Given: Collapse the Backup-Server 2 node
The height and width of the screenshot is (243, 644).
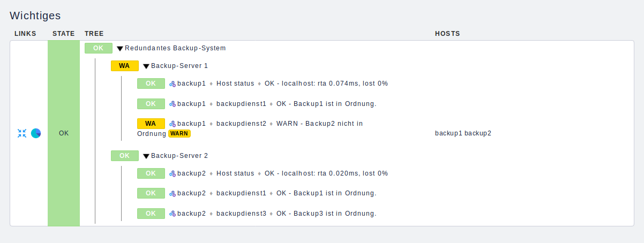Looking at the screenshot, I should 146,156.
